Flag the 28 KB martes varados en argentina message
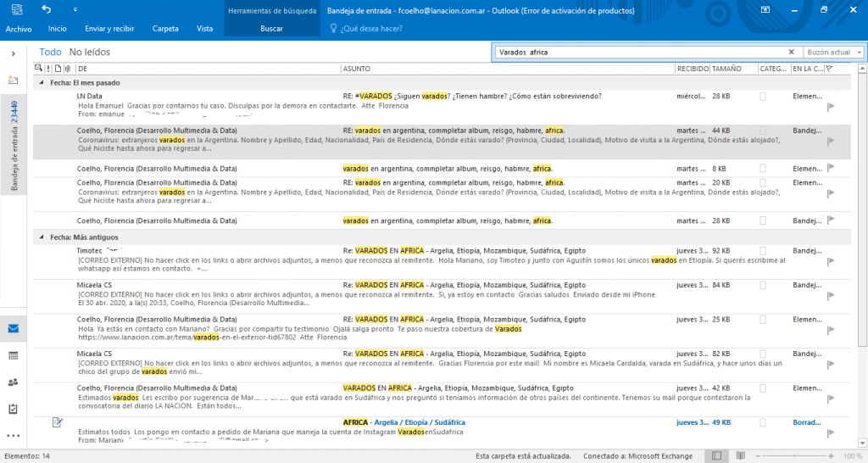 [x=831, y=220]
